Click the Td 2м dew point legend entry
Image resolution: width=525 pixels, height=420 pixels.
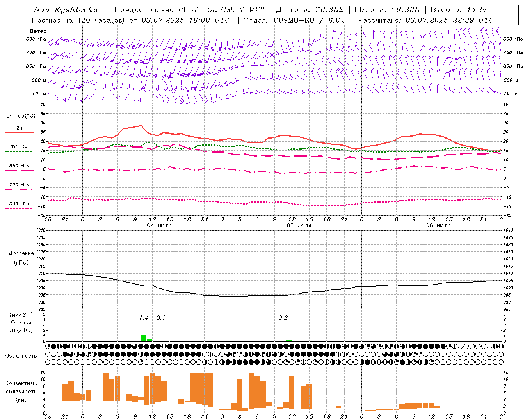click(19, 148)
